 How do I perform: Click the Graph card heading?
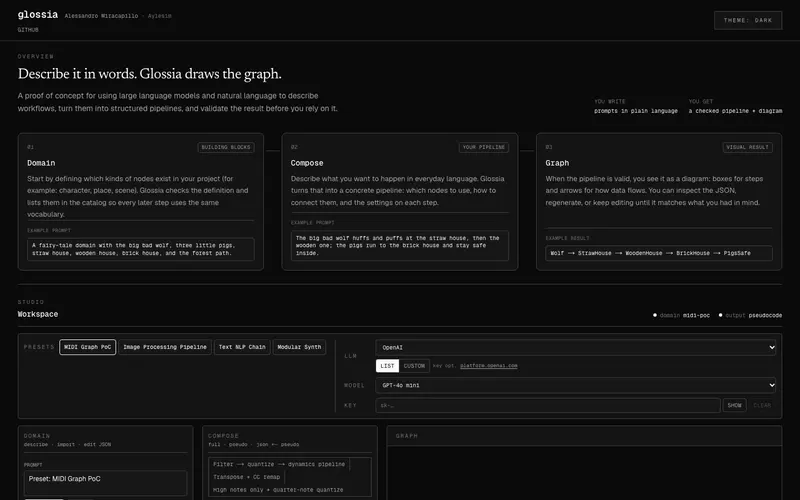[x=557, y=163]
